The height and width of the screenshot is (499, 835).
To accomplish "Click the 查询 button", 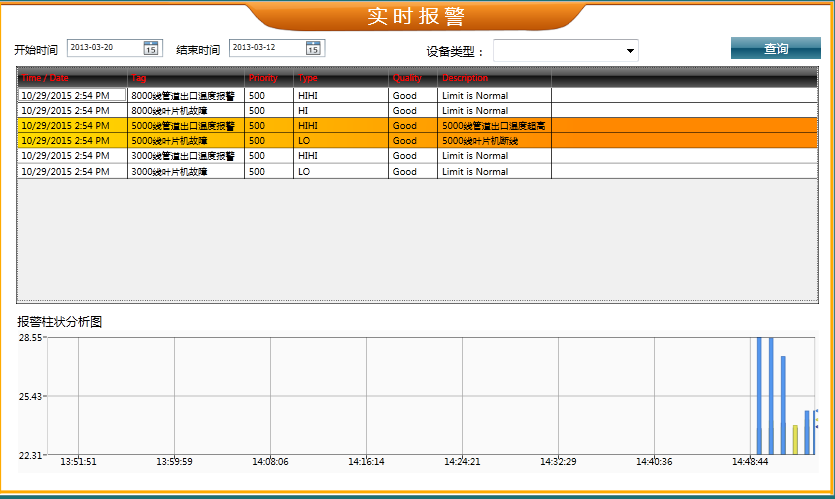I will [x=776, y=49].
